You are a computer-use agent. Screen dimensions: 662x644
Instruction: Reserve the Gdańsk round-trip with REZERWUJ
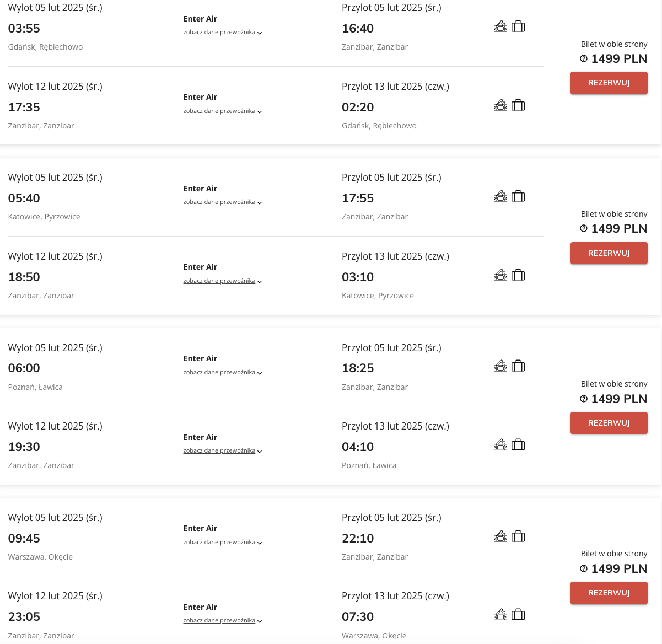(x=609, y=83)
